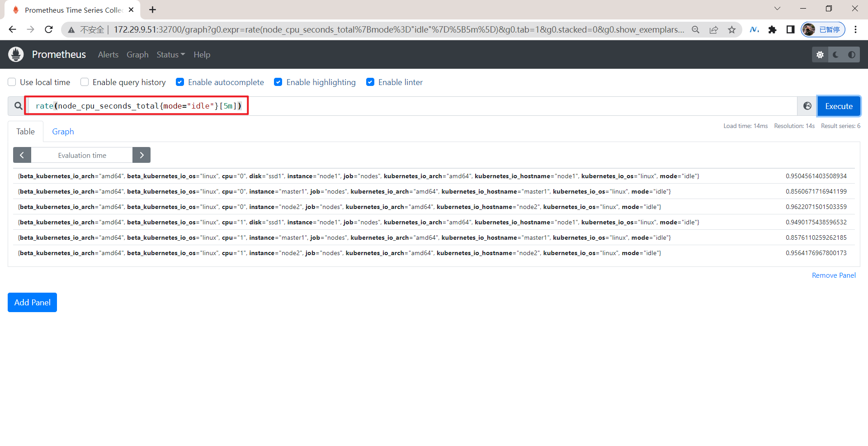
Task: Expand the Status dropdown menu
Action: [171, 55]
